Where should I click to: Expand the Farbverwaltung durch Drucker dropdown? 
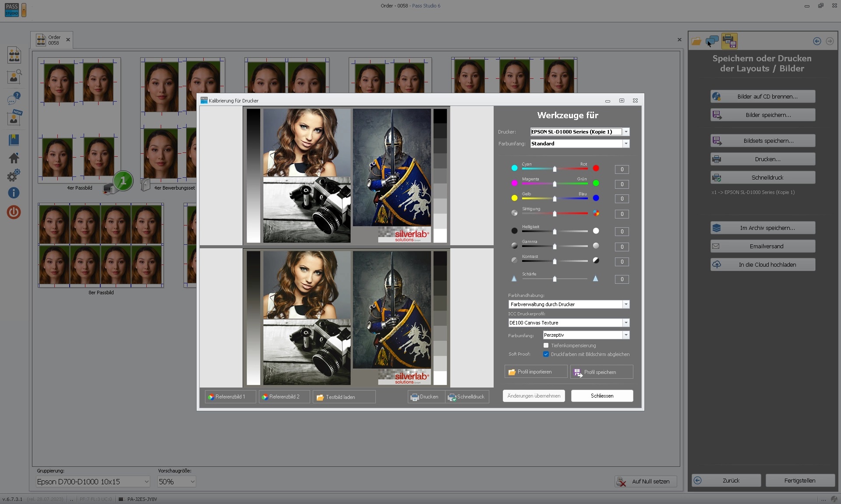coord(626,304)
